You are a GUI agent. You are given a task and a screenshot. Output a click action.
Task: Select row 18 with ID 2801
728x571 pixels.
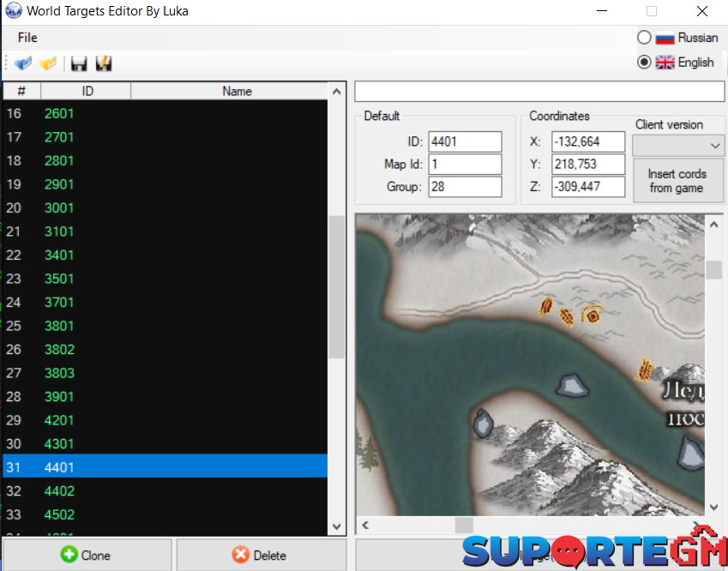(x=165, y=160)
